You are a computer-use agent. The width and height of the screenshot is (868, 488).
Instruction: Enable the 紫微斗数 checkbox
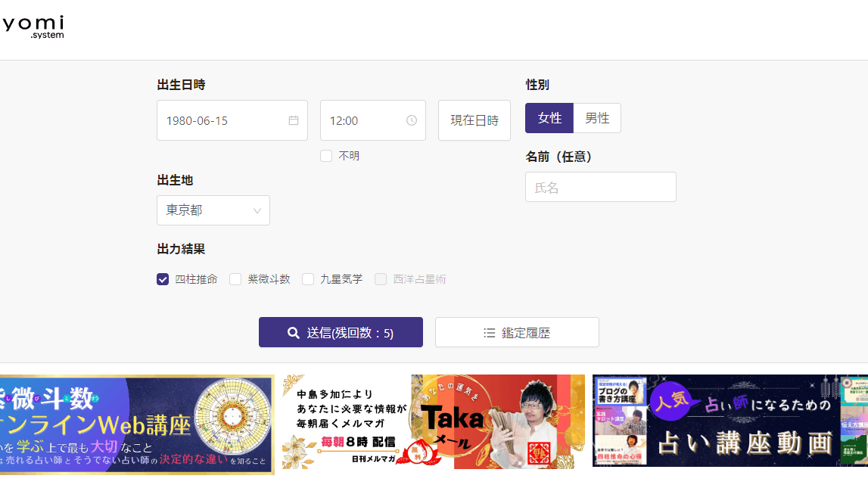[x=235, y=279]
